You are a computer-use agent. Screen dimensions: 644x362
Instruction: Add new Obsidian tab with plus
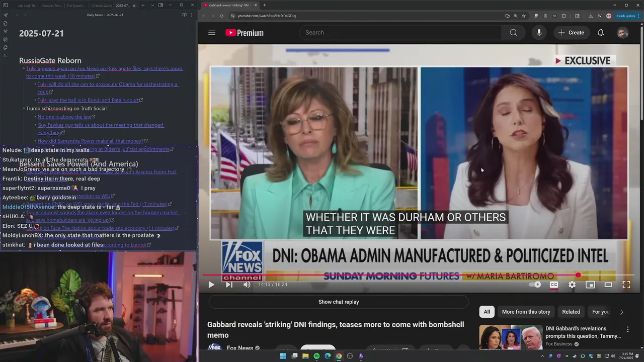pos(143,6)
